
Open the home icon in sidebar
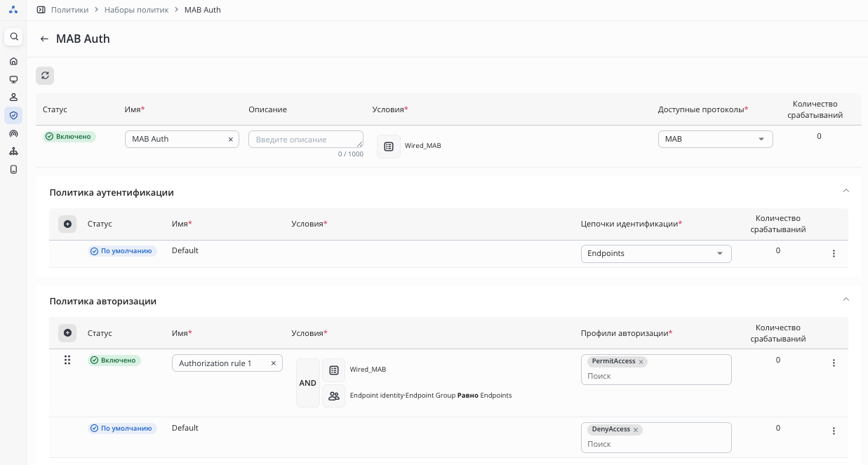(13, 61)
